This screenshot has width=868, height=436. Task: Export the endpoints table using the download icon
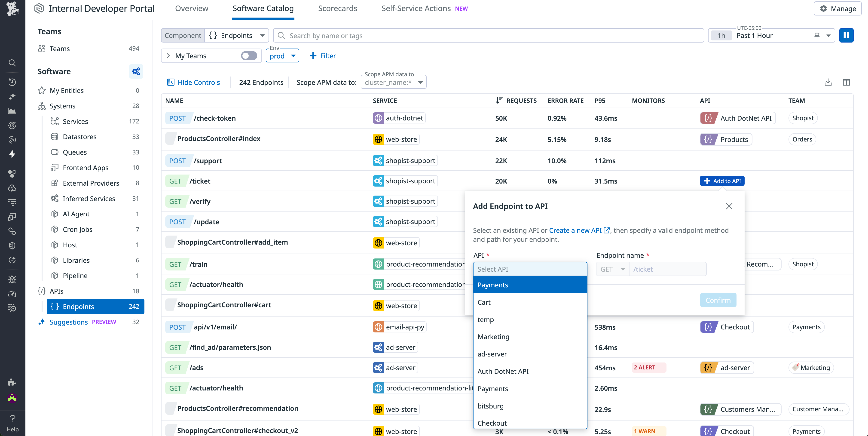(x=828, y=82)
